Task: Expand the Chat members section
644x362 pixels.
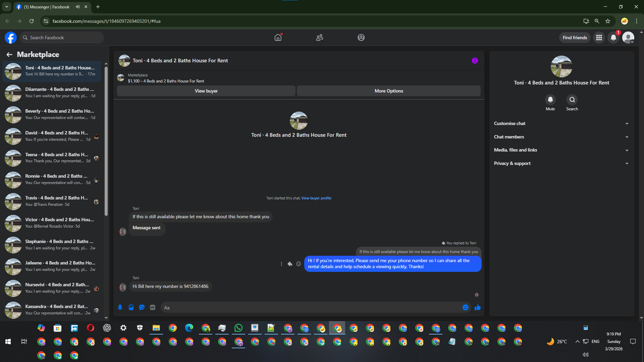Action: 561,137
